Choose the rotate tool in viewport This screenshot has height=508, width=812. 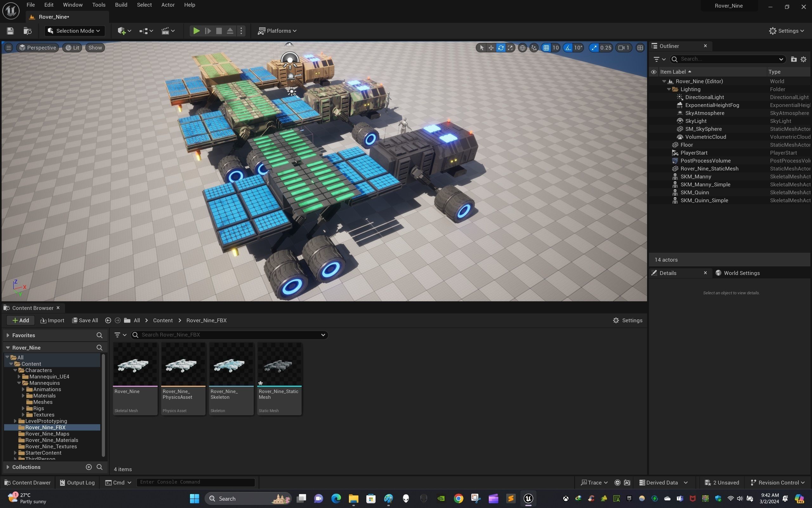click(x=501, y=48)
